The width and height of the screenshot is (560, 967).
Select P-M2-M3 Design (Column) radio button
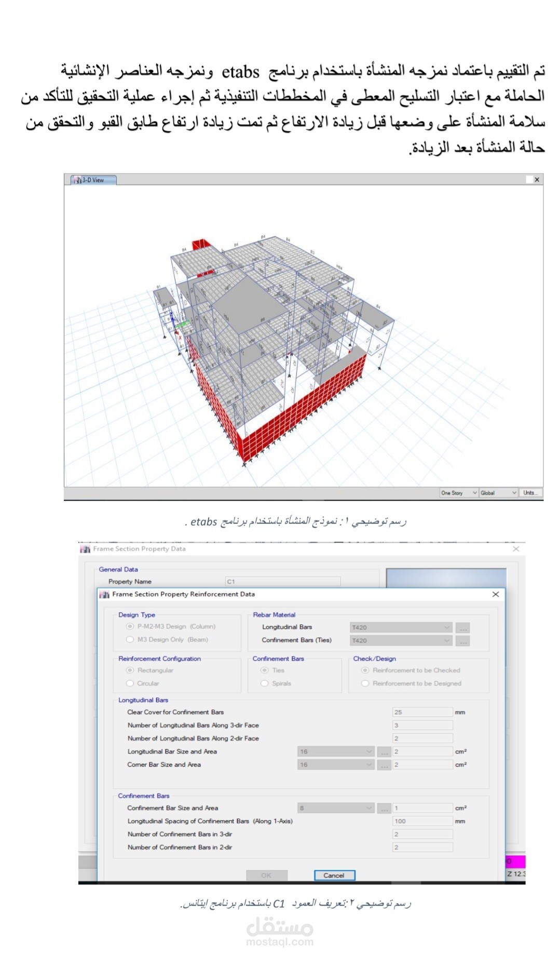click(x=130, y=626)
